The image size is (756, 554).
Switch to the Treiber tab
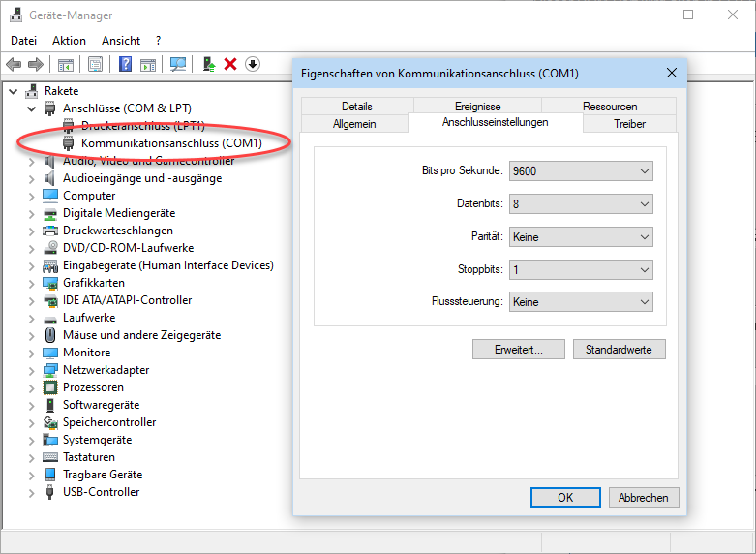(x=630, y=124)
